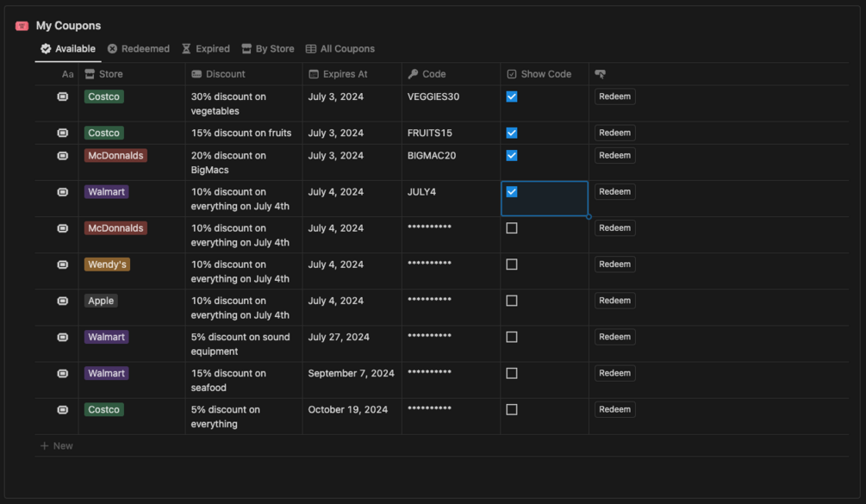Click the Store column header icon
This screenshot has width=866, height=504.
click(x=90, y=74)
